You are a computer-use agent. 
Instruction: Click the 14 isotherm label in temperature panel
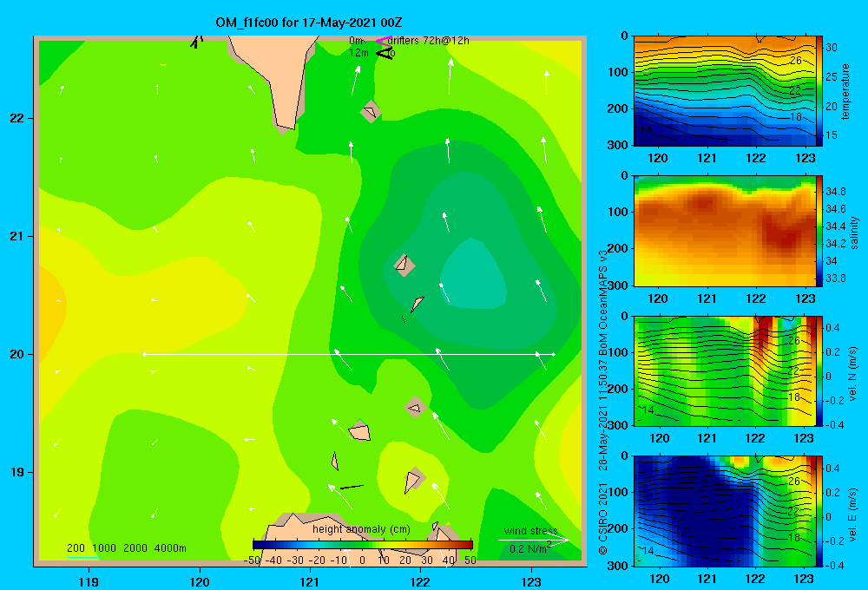(x=644, y=129)
